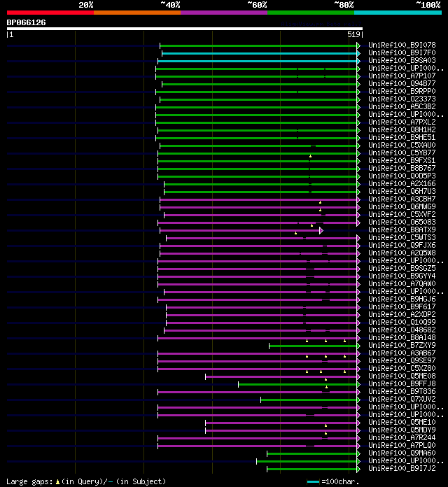This screenshot has height=487, width=448.
Task: Open hit UniRef100_B9SGZ5
Action: click(402, 268)
